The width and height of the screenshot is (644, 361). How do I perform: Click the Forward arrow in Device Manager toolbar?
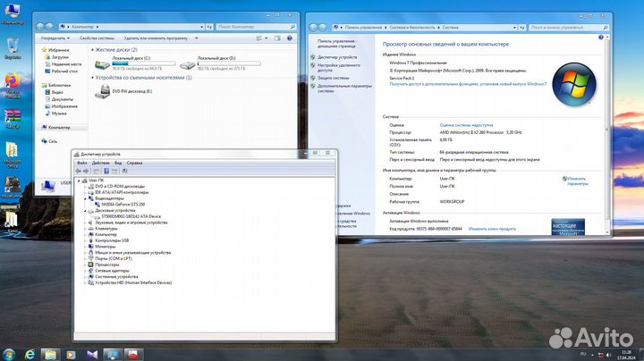coord(86,171)
